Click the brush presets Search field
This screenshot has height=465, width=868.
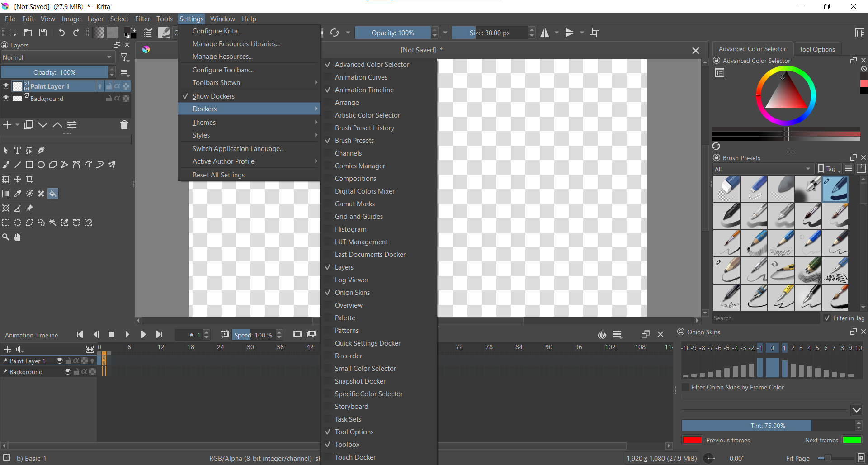coord(765,318)
